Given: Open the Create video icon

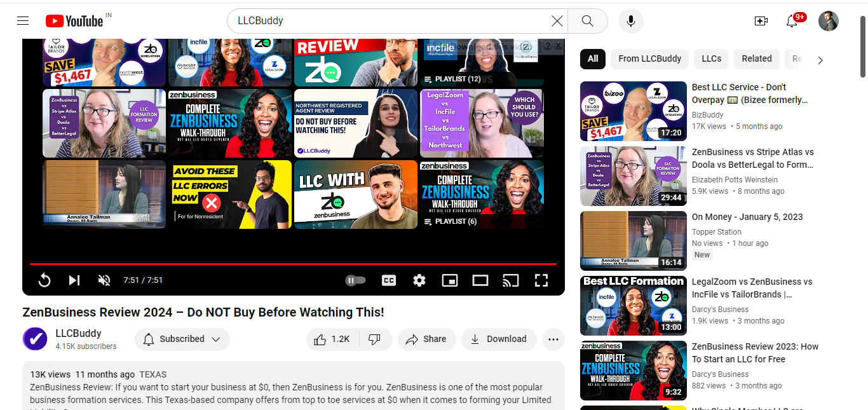Looking at the screenshot, I should coord(761,21).
